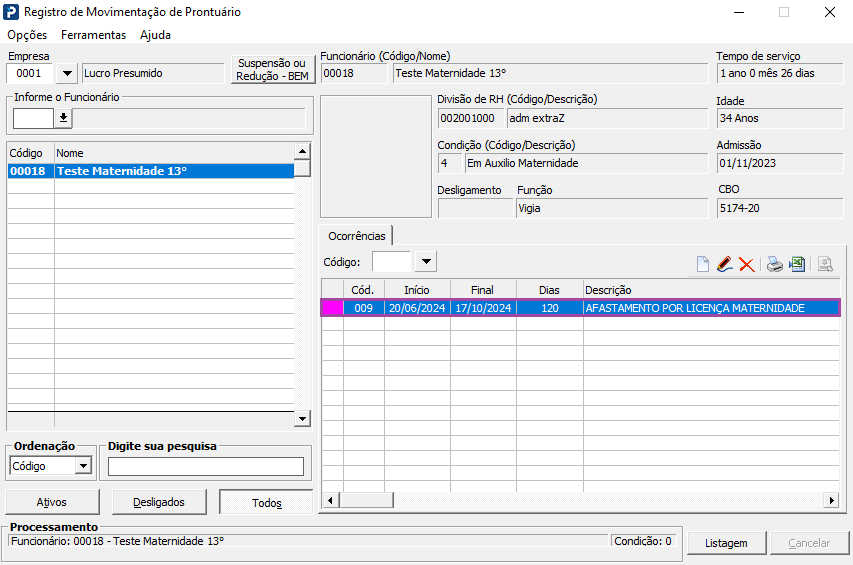
Task: Print occurrences with the printer icon
Action: 775,264
